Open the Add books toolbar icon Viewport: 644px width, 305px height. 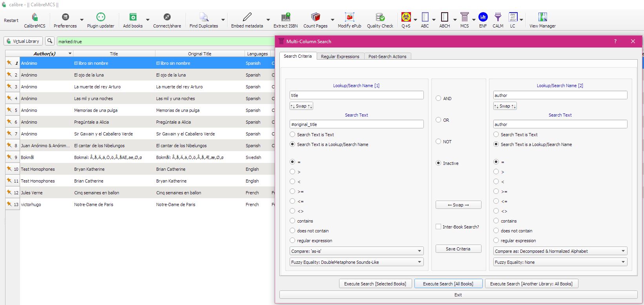click(133, 18)
